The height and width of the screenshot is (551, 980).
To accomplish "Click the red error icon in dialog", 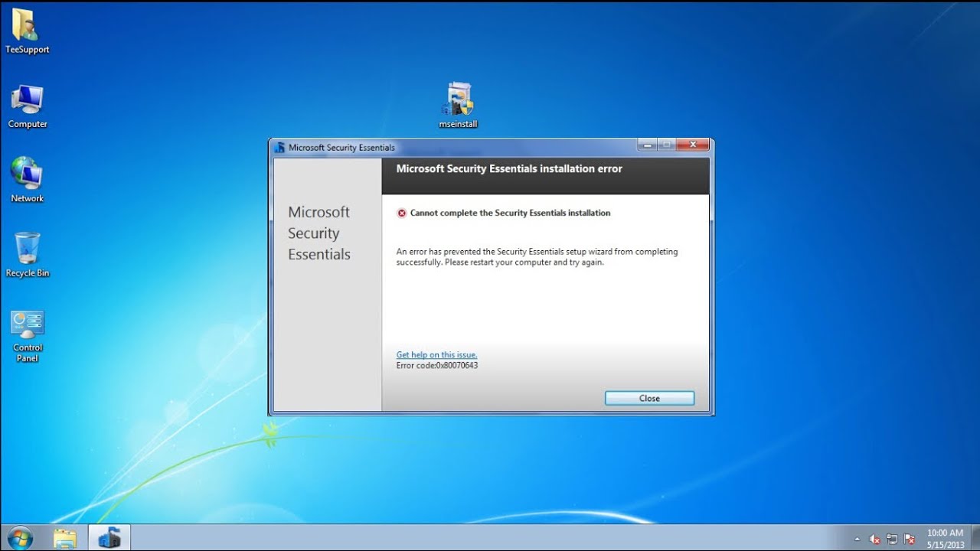I will click(401, 214).
